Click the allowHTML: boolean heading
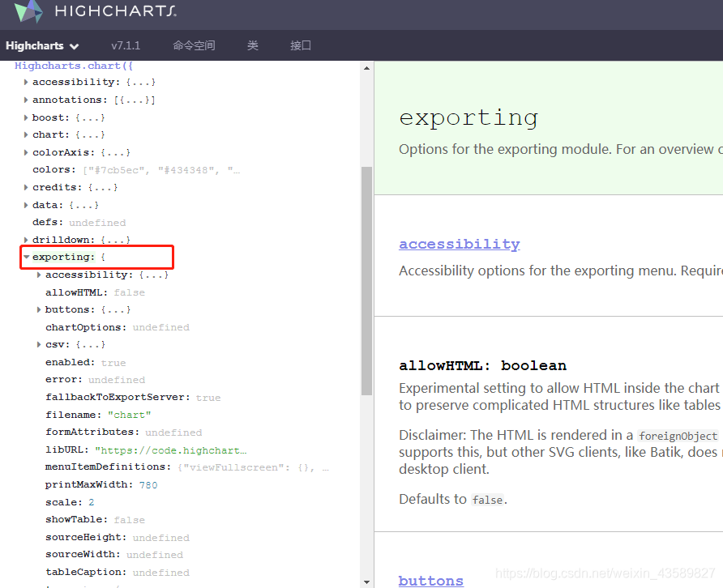 click(x=482, y=366)
